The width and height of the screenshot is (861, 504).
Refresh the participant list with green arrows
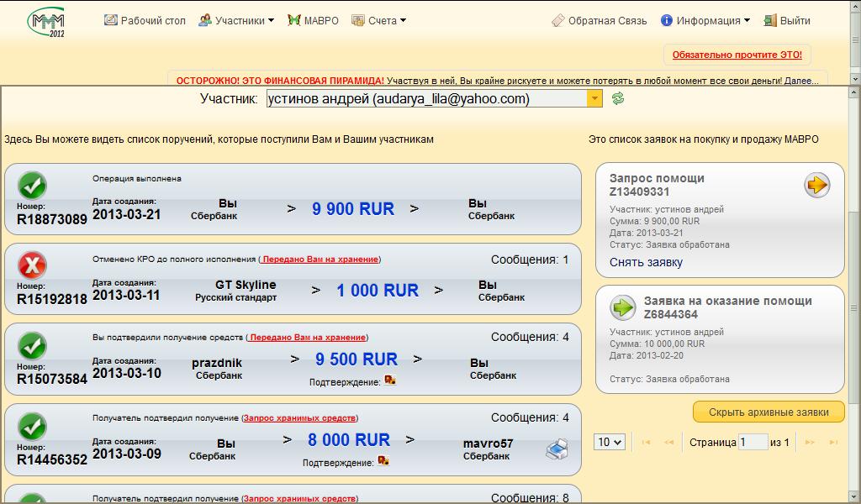click(x=618, y=99)
